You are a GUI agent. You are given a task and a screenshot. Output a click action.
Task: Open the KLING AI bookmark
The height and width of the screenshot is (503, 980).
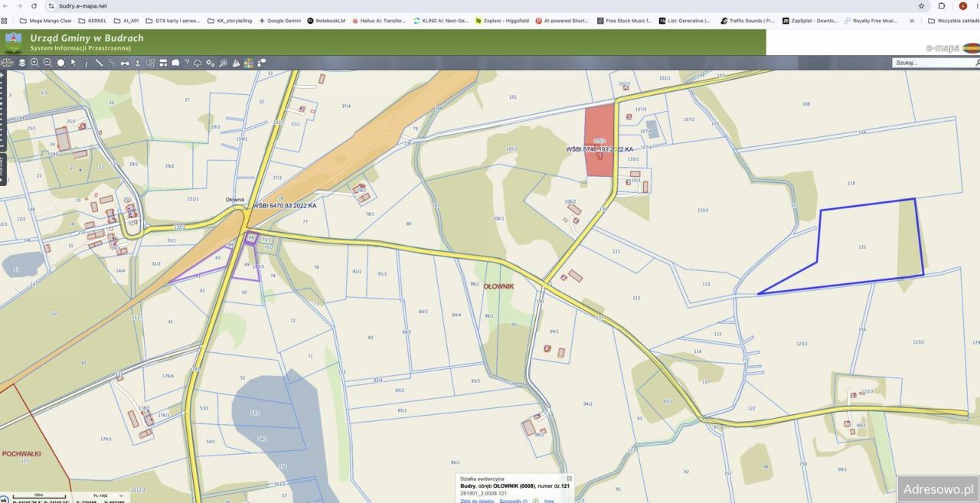pos(440,21)
